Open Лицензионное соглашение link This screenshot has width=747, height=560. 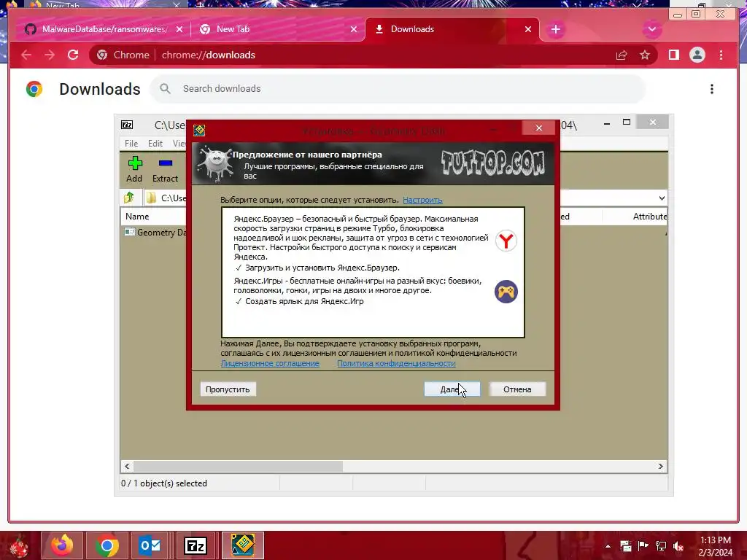270,363
